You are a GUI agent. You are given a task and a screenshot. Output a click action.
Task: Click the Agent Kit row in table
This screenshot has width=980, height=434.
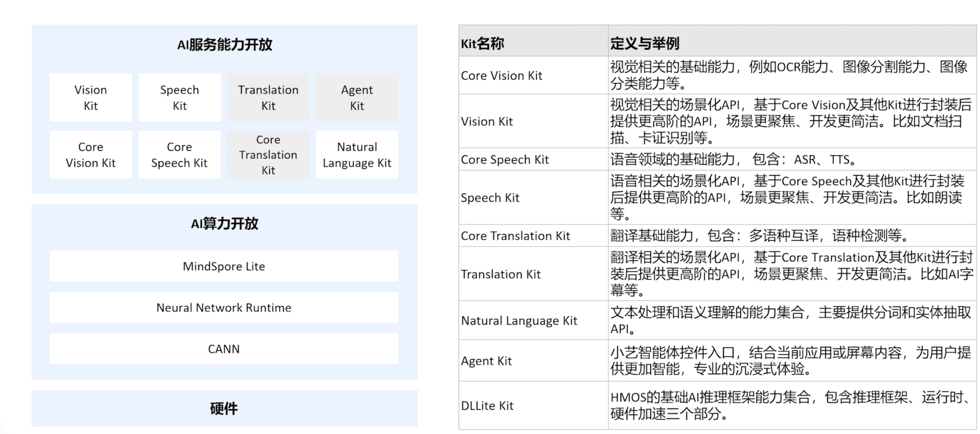(487, 361)
